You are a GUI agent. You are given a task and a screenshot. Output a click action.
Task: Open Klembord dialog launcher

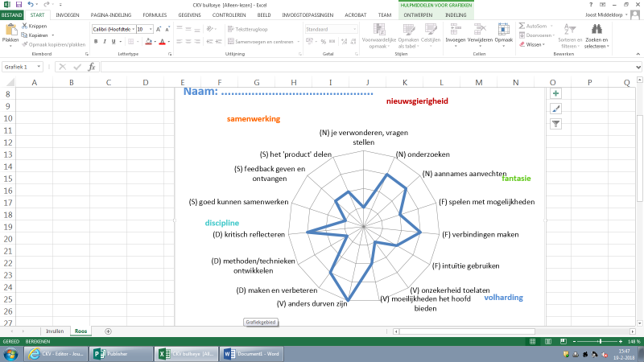87,54
